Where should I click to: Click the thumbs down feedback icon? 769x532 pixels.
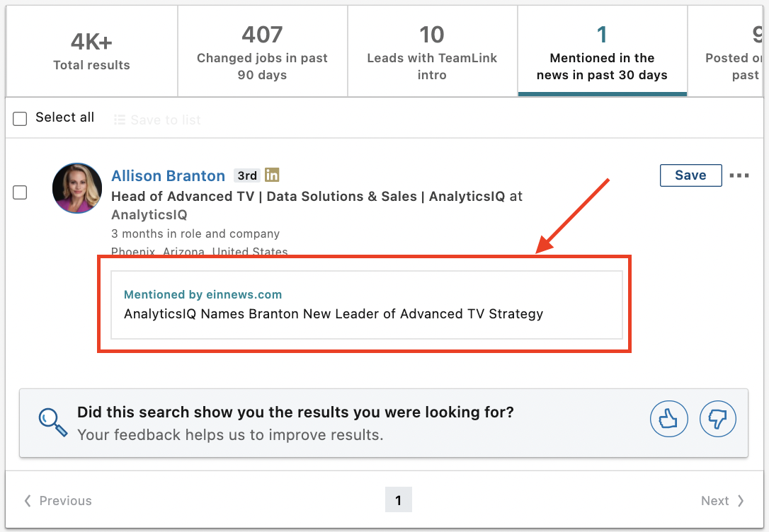(x=717, y=419)
